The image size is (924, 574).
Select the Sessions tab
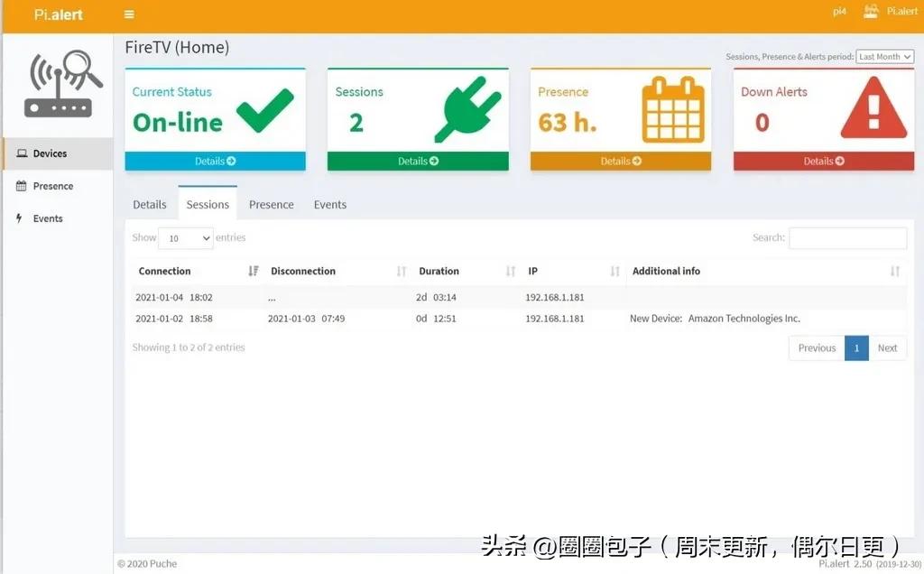(208, 204)
